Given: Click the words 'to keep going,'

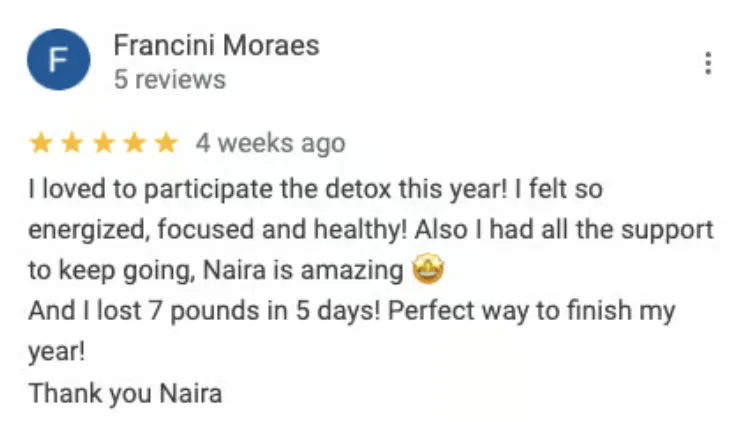Looking at the screenshot, I should (x=112, y=271).
